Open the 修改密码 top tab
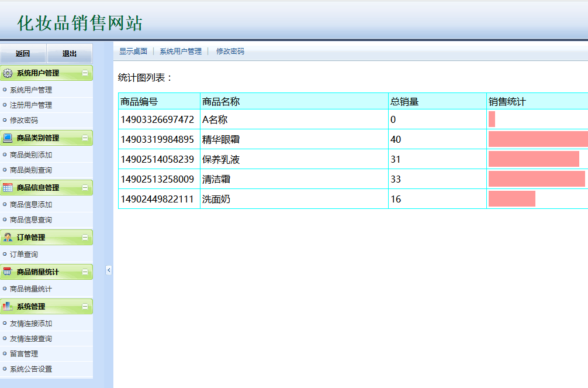The width and height of the screenshot is (588, 388). (x=230, y=51)
